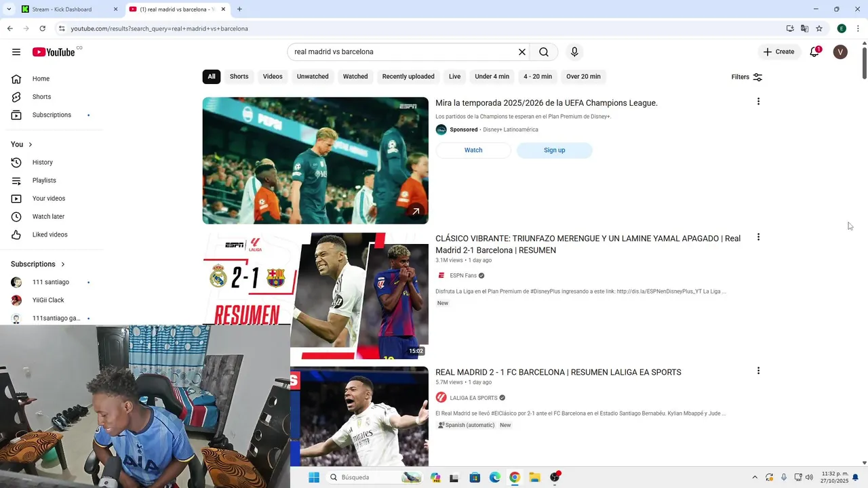Image resolution: width=868 pixels, height=488 pixels.
Task: Click the site info icon in address bar
Action: point(62,28)
